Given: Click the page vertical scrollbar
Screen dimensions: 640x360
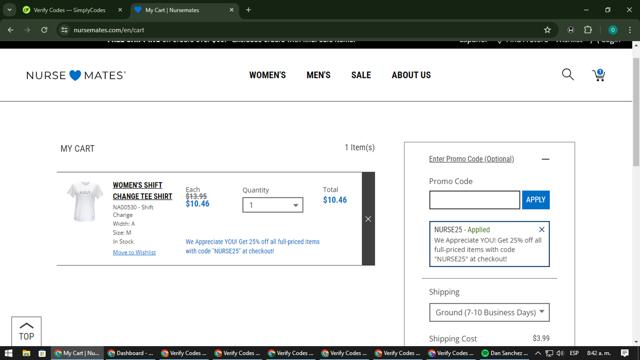Looking at the screenshot, I should point(636,112).
